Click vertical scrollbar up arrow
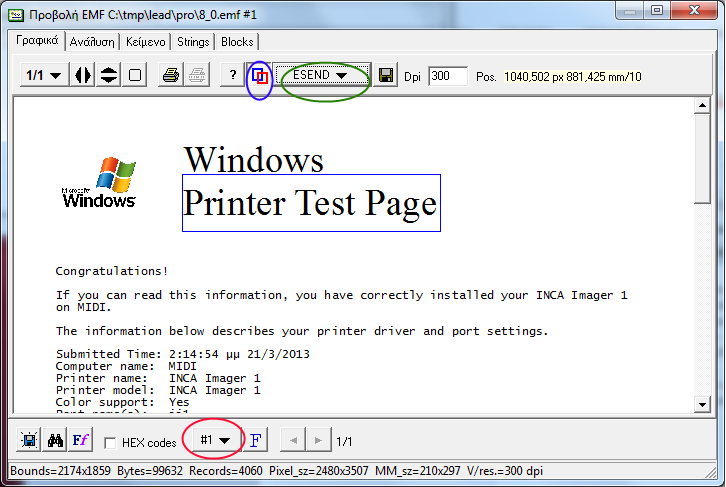The width and height of the screenshot is (726, 487). tap(702, 106)
